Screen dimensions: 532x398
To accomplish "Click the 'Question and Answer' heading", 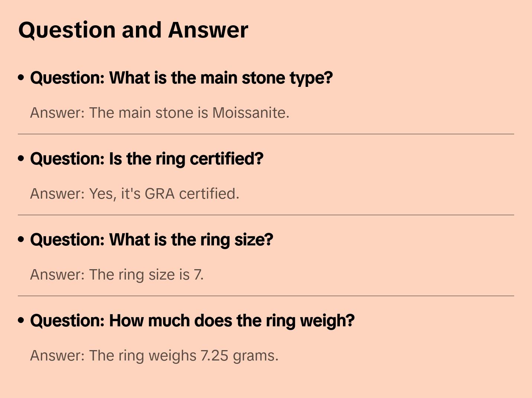I will coord(133,30).
